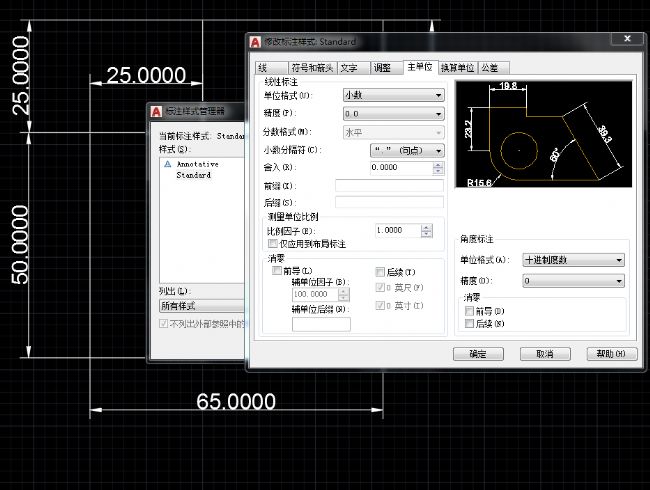Click the AutoCAD icon of 标注样式管理器
The image size is (650, 490).
[156, 112]
